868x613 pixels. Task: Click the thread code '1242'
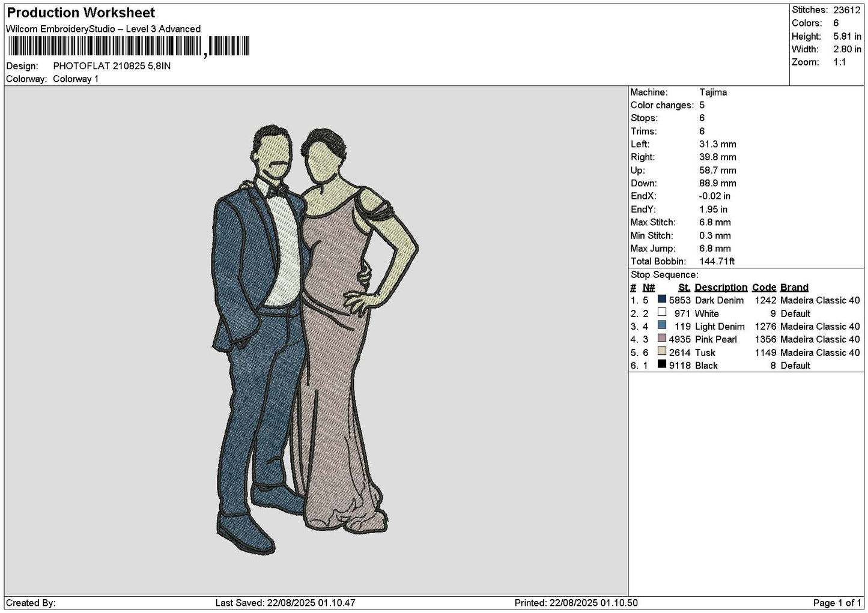pos(766,300)
